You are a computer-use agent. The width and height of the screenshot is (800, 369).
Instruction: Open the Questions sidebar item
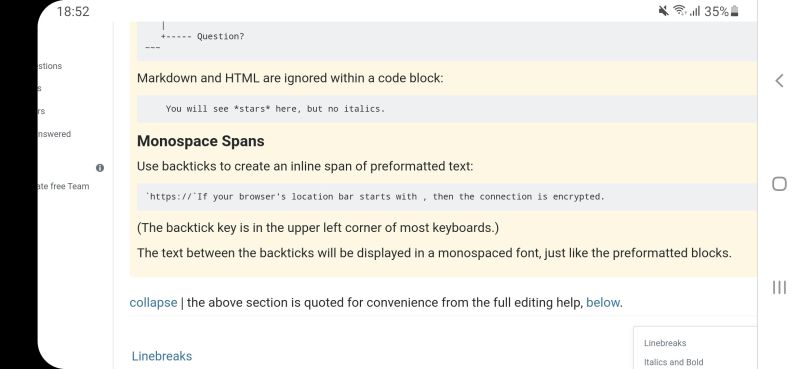click(x=50, y=66)
